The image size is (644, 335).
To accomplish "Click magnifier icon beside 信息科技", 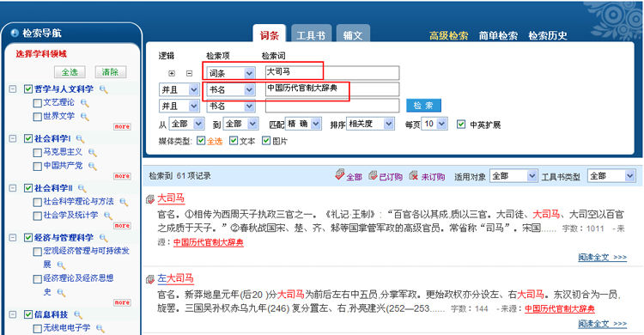I will click(78, 315).
